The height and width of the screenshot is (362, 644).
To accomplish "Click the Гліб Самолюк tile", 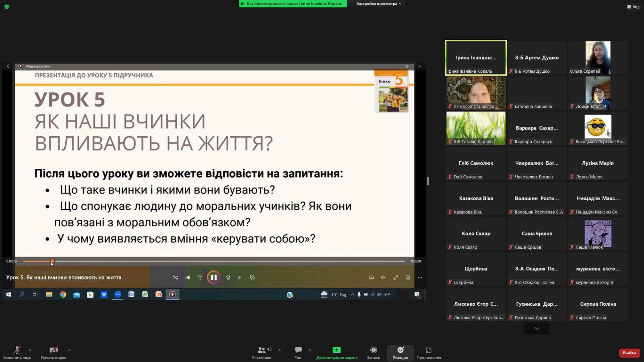I will pos(476,163).
